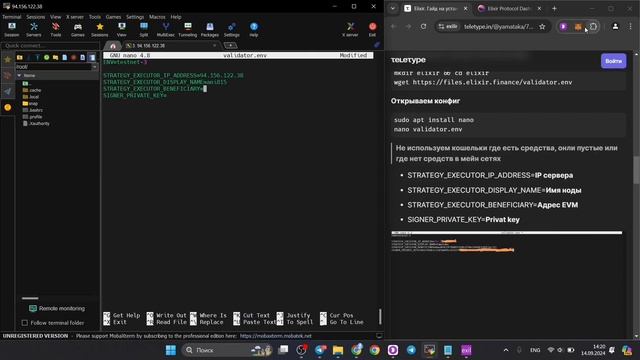Viewport: 640px width, 360px height.
Task: Expand the remote path dropdown
Action: coord(95,67)
